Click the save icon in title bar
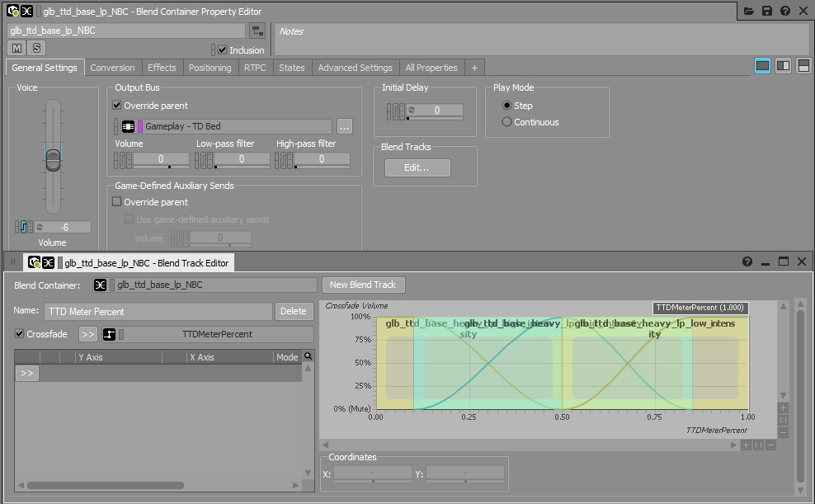Image resolution: width=815 pixels, height=504 pixels. 766,11
